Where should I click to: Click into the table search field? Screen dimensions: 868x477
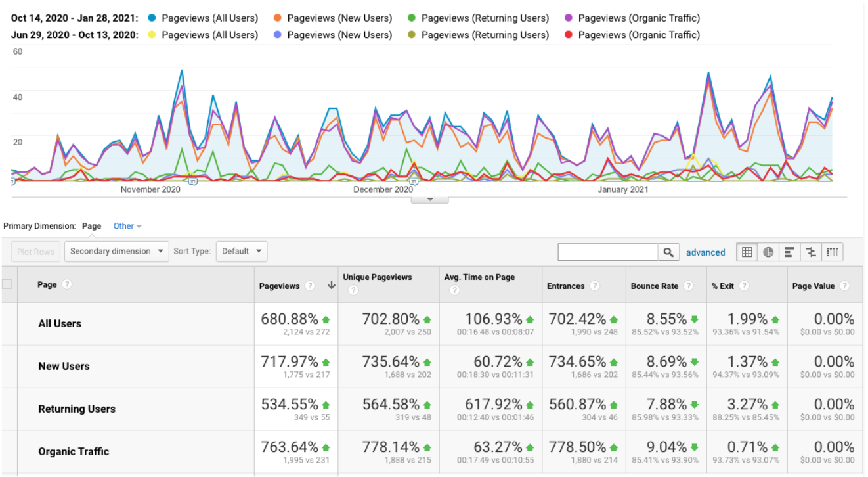608,252
